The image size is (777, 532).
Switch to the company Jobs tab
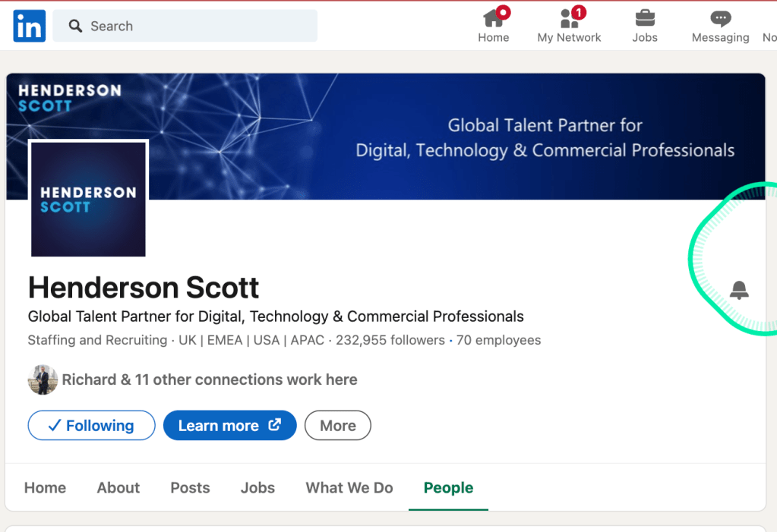257,488
